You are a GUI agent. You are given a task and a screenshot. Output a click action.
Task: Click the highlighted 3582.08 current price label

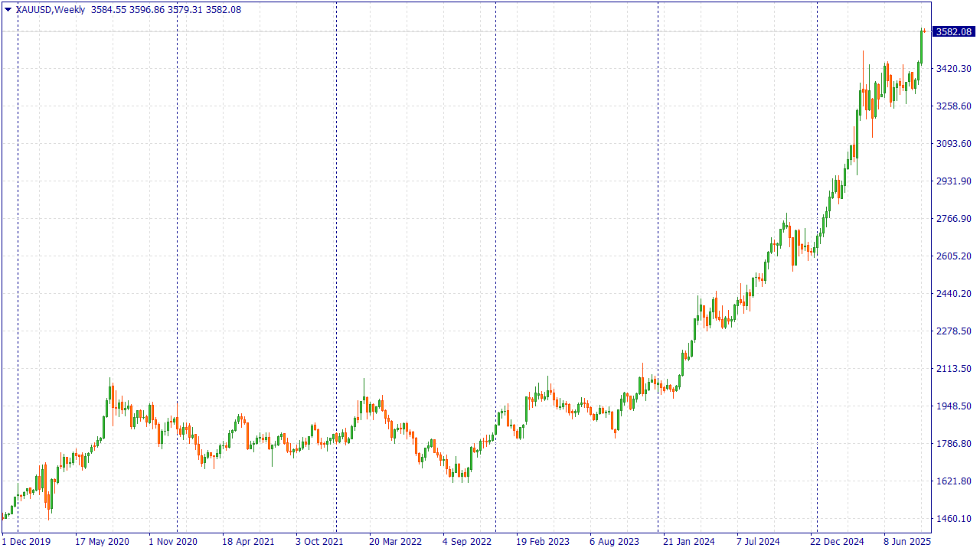[x=953, y=31]
